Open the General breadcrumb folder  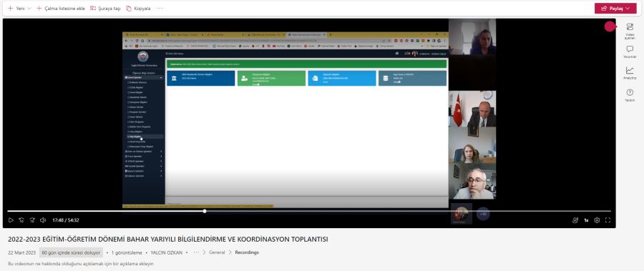tap(217, 252)
